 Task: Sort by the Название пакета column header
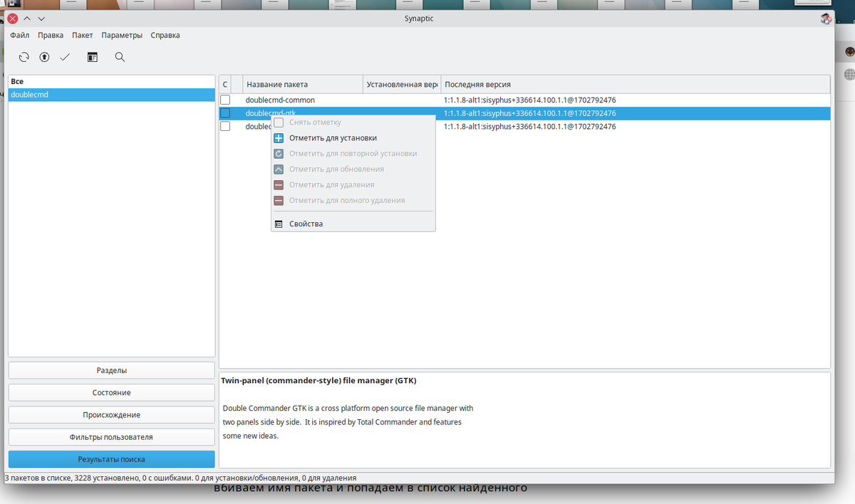(x=303, y=84)
